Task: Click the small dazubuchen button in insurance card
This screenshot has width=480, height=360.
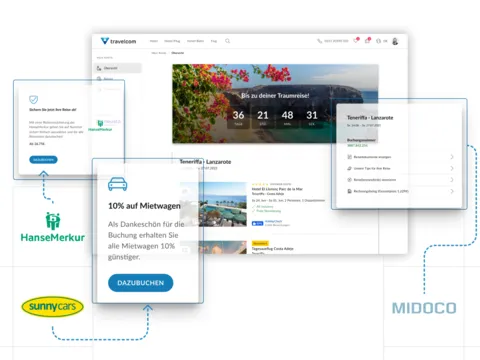Action: [43, 160]
